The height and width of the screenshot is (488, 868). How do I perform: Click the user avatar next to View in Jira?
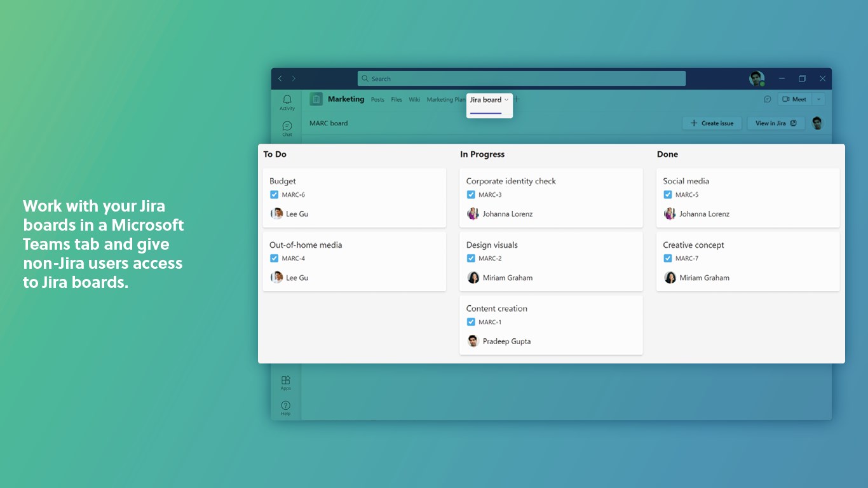817,123
